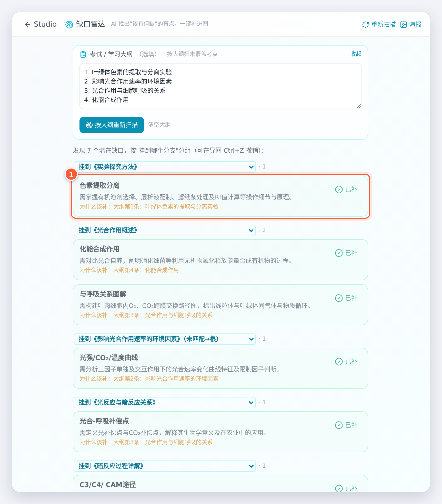Click the check icon on 色素提取分离 card

339,190
